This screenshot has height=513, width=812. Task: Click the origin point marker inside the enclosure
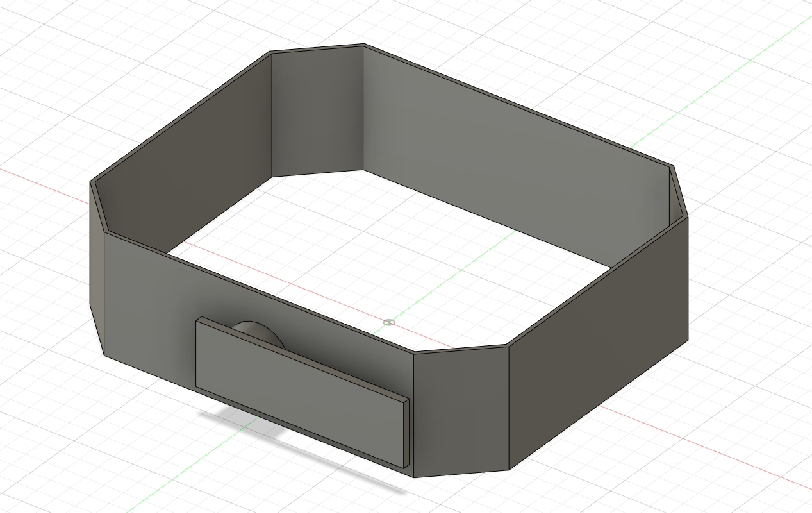pos(389,323)
